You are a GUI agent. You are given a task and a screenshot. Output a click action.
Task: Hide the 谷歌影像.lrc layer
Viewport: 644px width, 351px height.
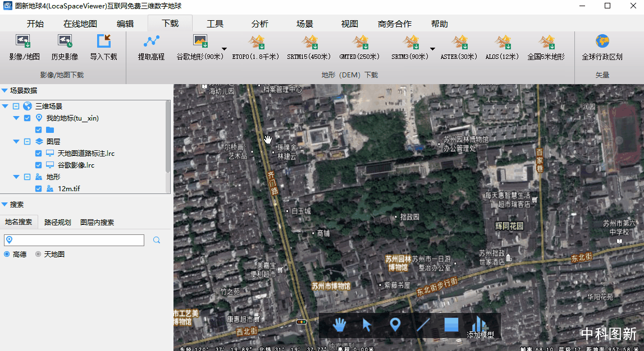[x=38, y=165]
